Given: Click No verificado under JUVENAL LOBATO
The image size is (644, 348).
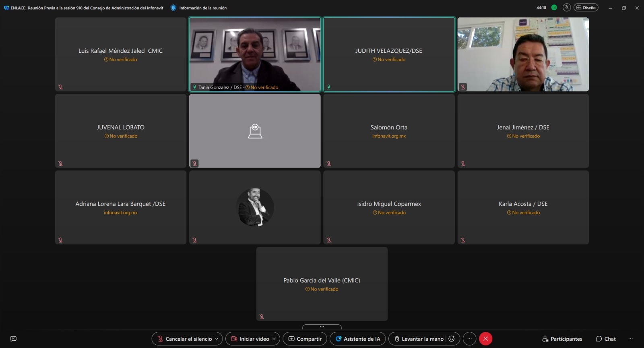Looking at the screenshot, I should (121, 136).
